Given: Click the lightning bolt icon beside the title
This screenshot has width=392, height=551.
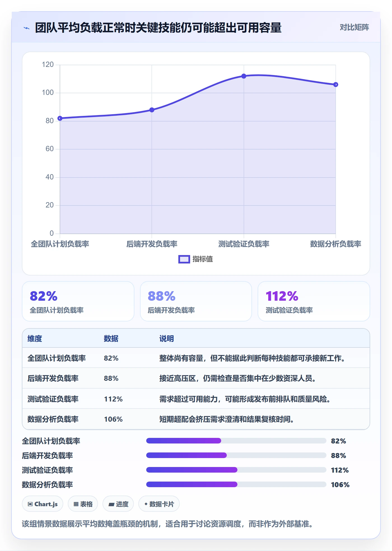Looking at the screenshot, I should [27, 28].
